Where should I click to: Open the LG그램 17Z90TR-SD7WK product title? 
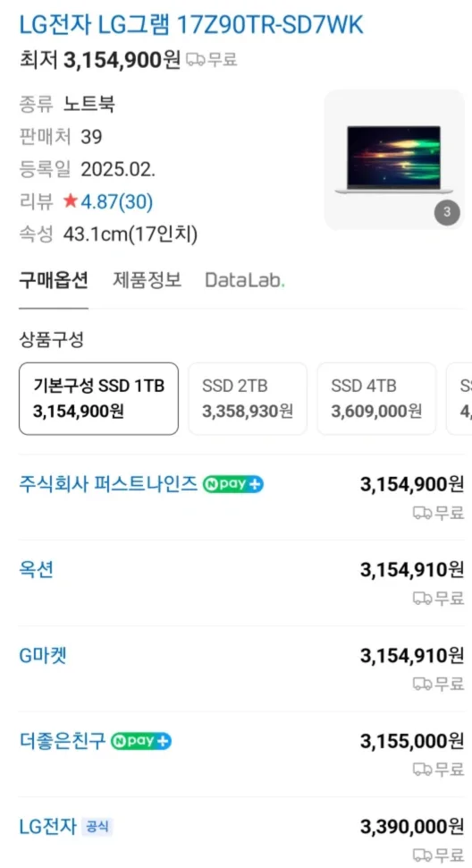[x=191, y=25]
